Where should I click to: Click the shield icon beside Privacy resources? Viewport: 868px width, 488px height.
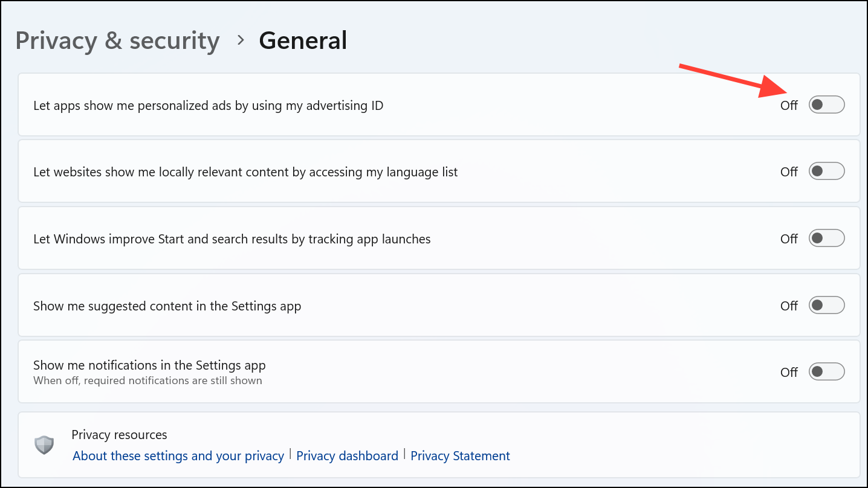[44, 445]
